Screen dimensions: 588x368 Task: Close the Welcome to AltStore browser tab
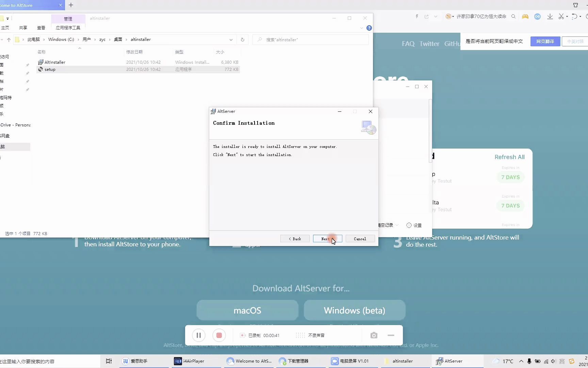61,5
